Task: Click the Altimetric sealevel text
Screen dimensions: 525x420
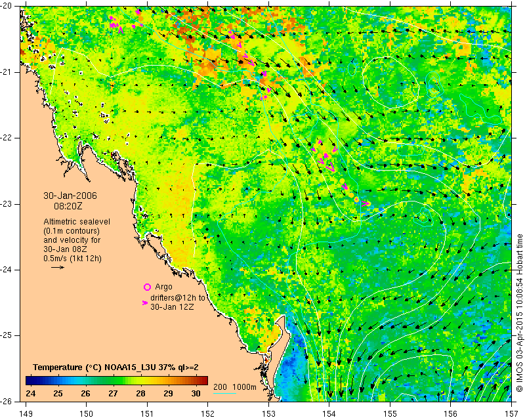Action: tap(77, 222)
